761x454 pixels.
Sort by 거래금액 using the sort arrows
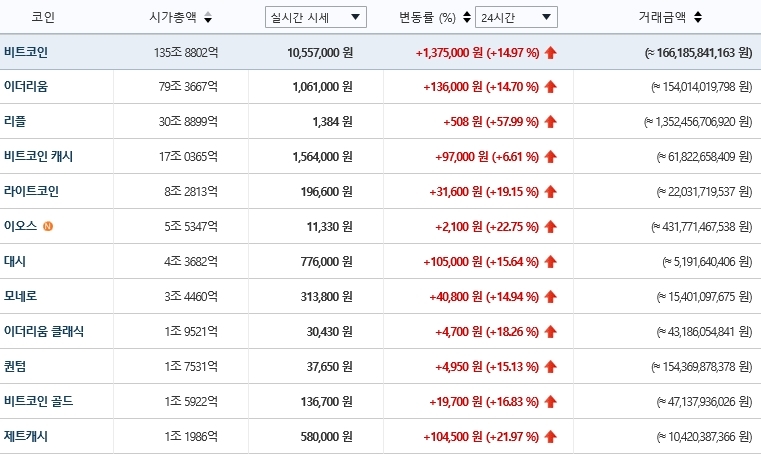click(x=698, y=17)
